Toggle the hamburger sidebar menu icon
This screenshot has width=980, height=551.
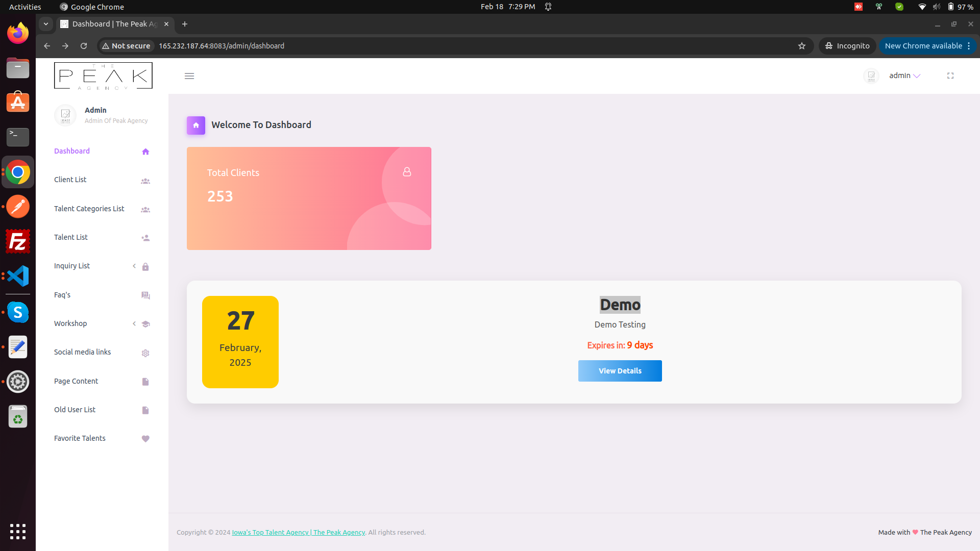coord(189,76)
